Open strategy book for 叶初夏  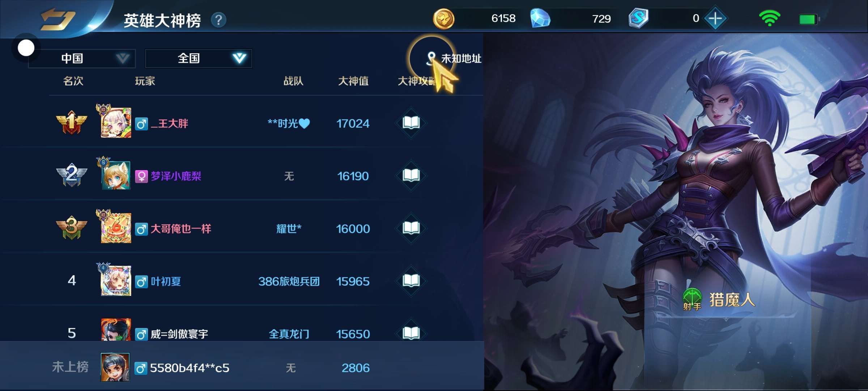coord(411,281)
